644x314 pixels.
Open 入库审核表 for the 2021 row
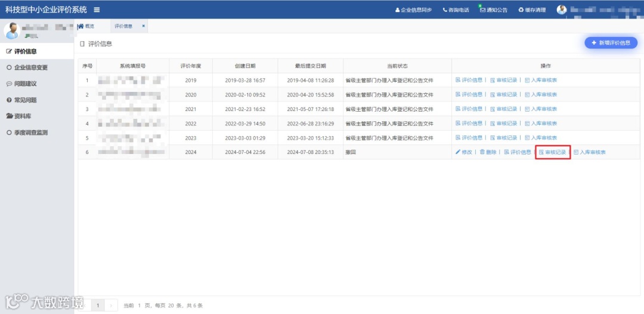pos(541,109)
